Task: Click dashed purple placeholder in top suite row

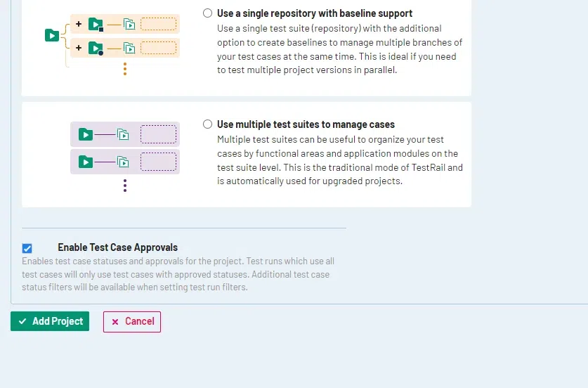Action: (158, 134)
